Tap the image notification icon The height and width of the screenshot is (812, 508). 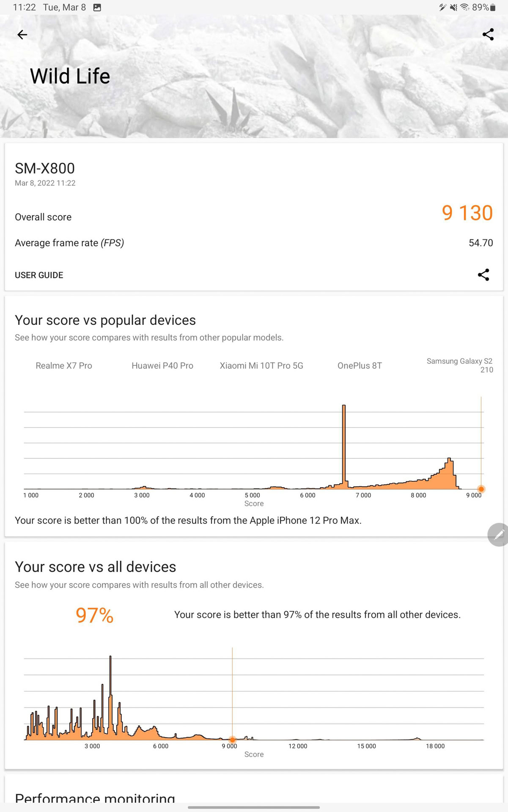(x=97, y=8)
